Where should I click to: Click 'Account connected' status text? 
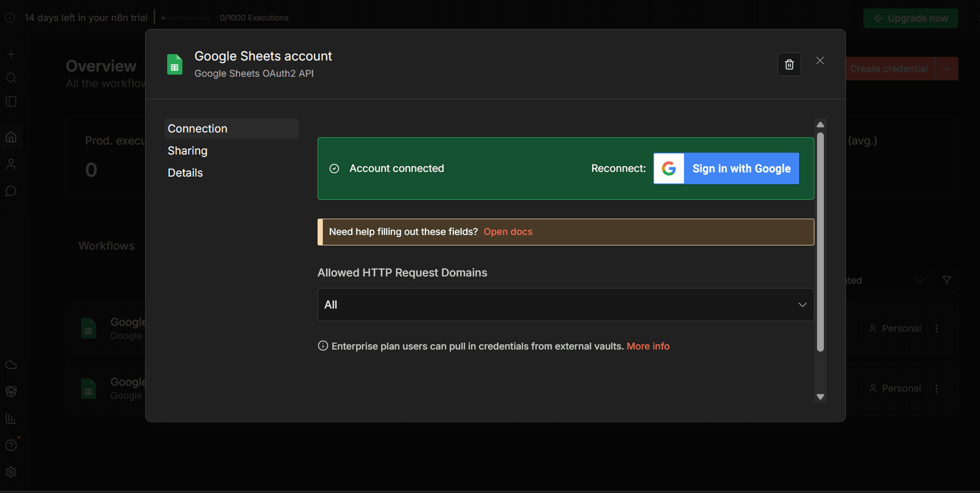397,169
